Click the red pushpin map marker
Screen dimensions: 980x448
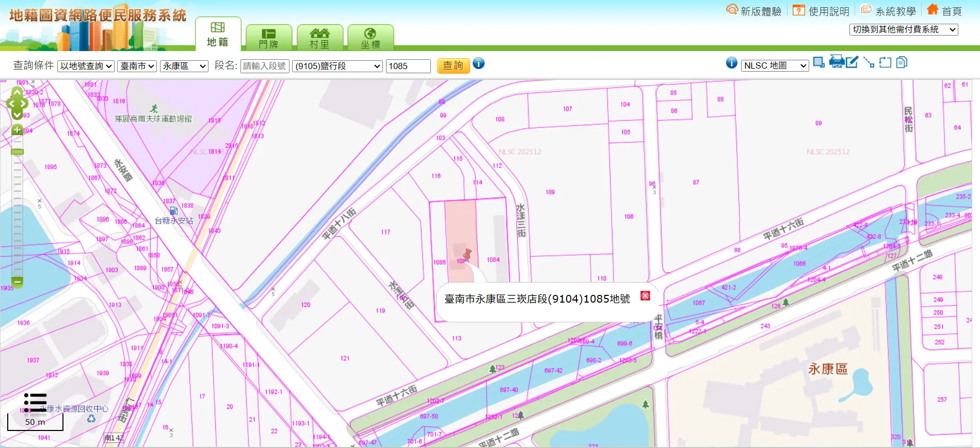468,254
